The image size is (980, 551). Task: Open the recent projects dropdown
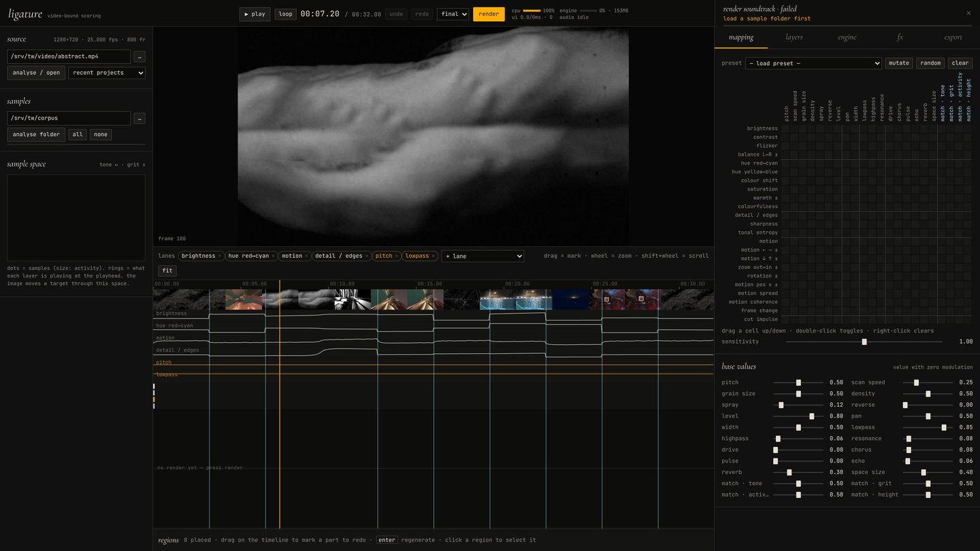[x=107, y=73]
